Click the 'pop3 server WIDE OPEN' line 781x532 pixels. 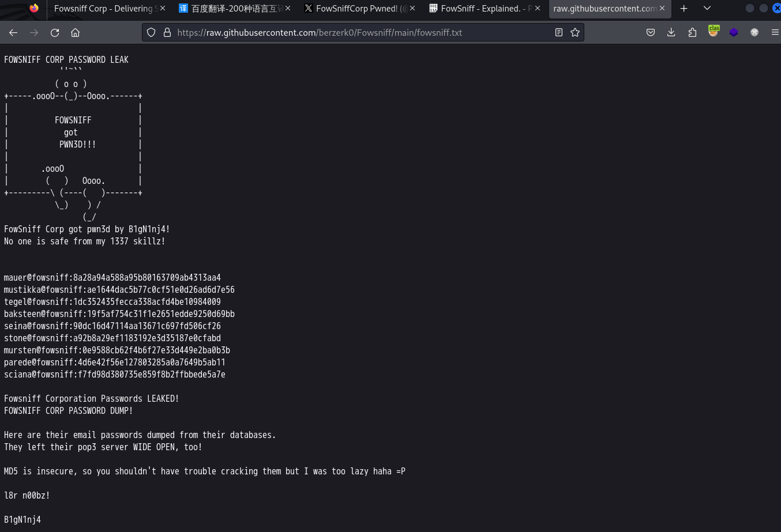tap(103, 447)
